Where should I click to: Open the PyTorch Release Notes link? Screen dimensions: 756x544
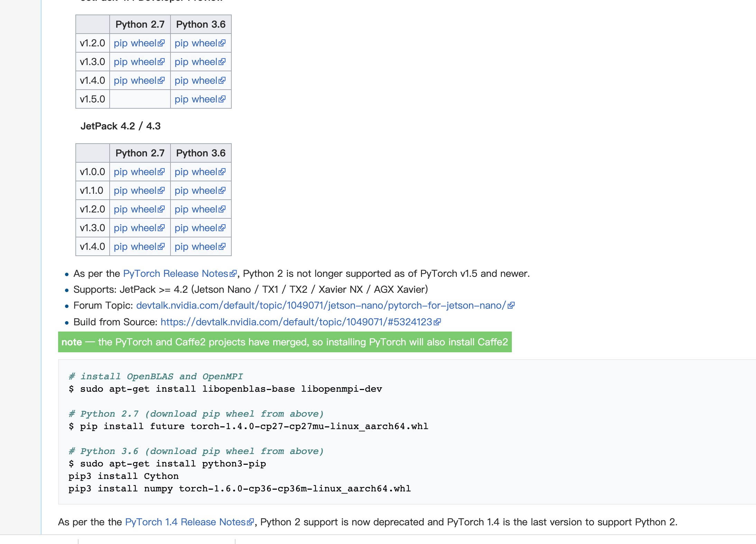point(175,274)
